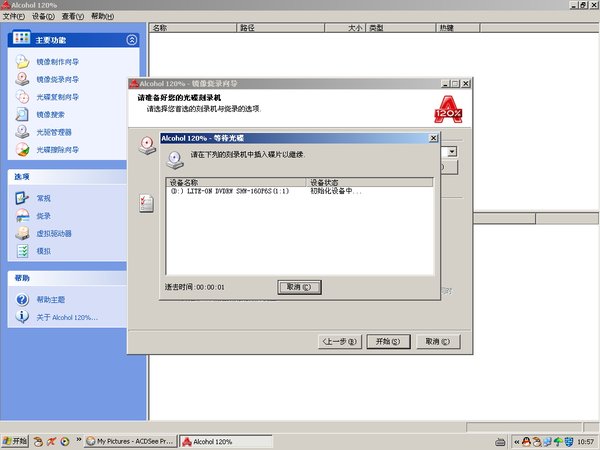Open 光碟复制向导 disc copy wizard icon
Screen dimensions: 600x450
[22, 97]
